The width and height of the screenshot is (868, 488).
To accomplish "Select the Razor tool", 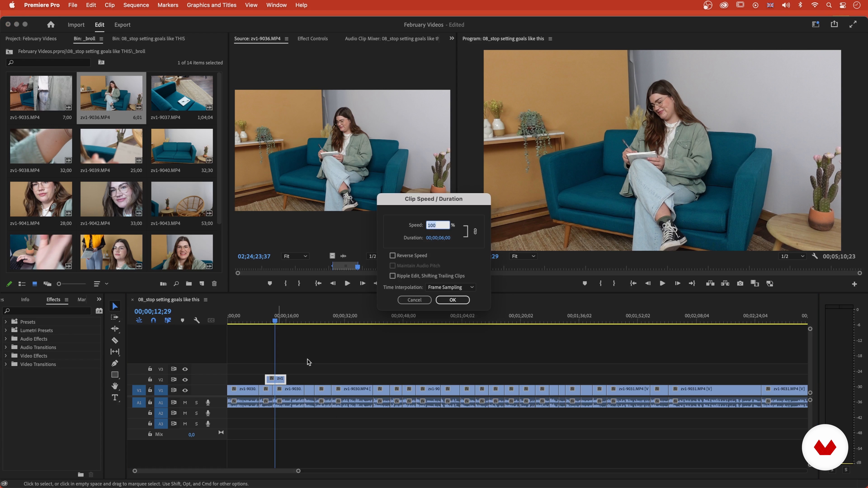I will point(115,340).
